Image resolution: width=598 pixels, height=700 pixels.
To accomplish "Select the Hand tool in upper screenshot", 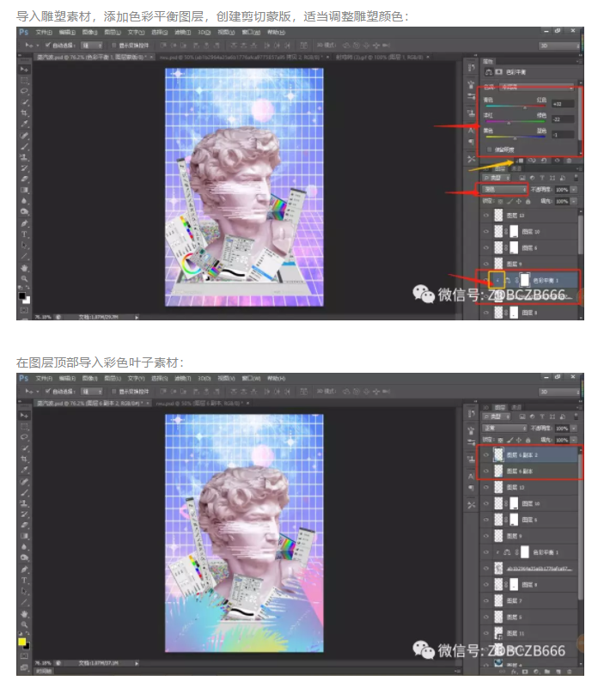I will pyautogui.click(x=24, y=267).
